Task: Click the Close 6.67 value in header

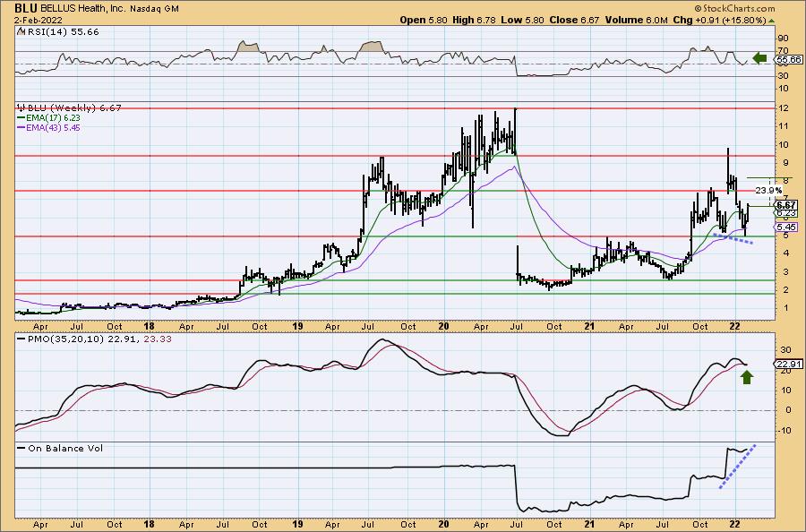Action: (574, 20)
